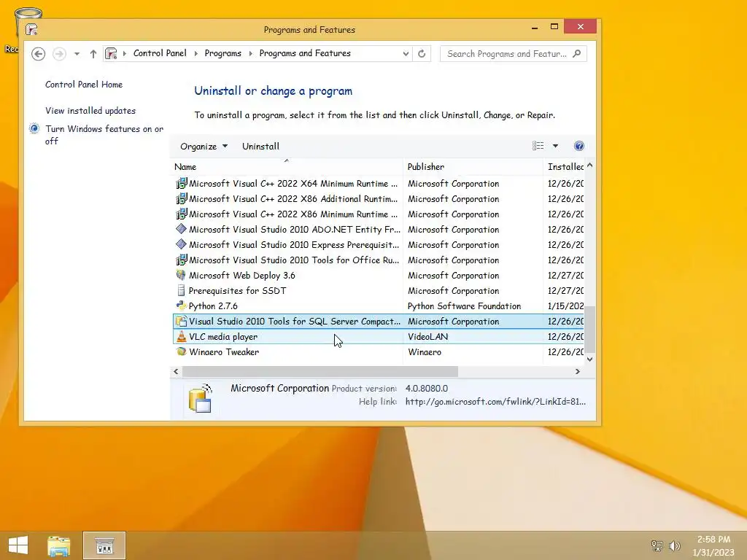Select the Prerequisites for SSDT entry name
This screenshot has width=747, height=560.
[x=237, y=290]
